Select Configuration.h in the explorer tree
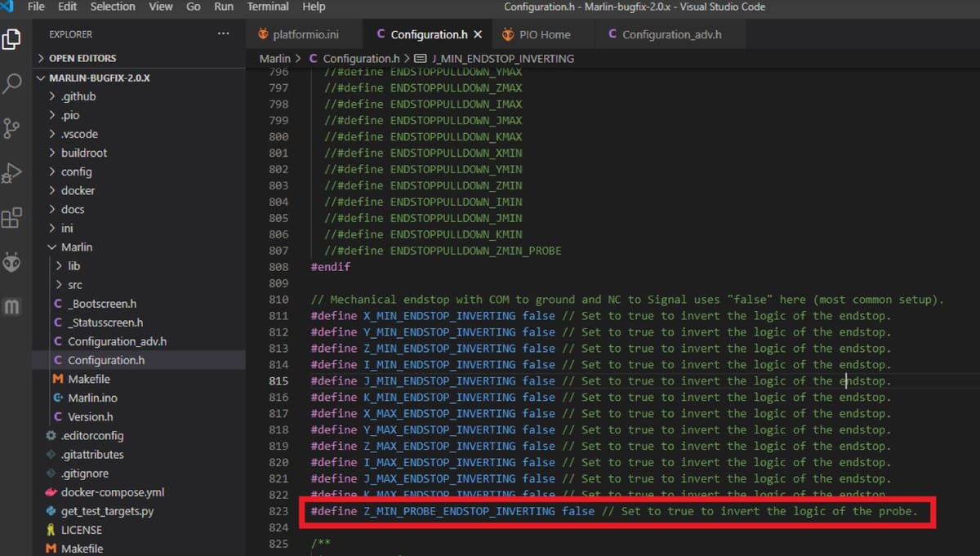 pos(139,360)
